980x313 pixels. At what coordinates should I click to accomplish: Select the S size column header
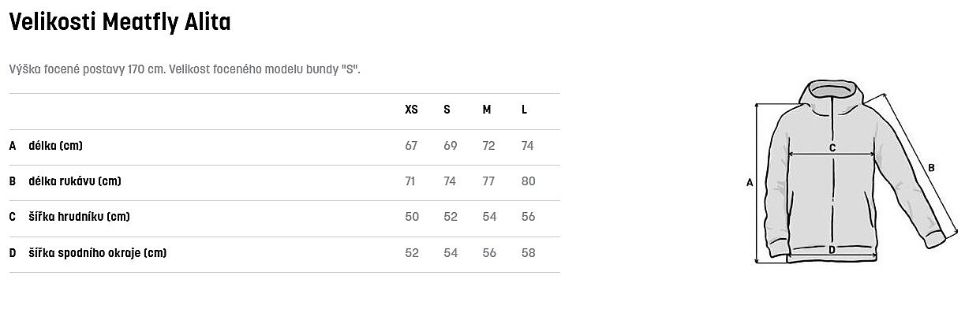click(x=447, y=110)
